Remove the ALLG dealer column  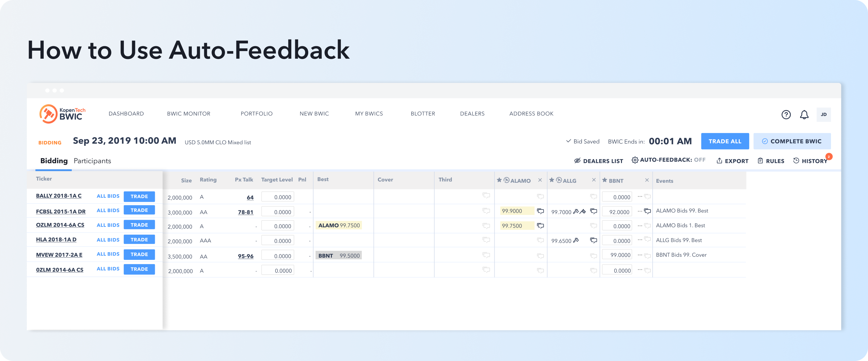point(594,180)
